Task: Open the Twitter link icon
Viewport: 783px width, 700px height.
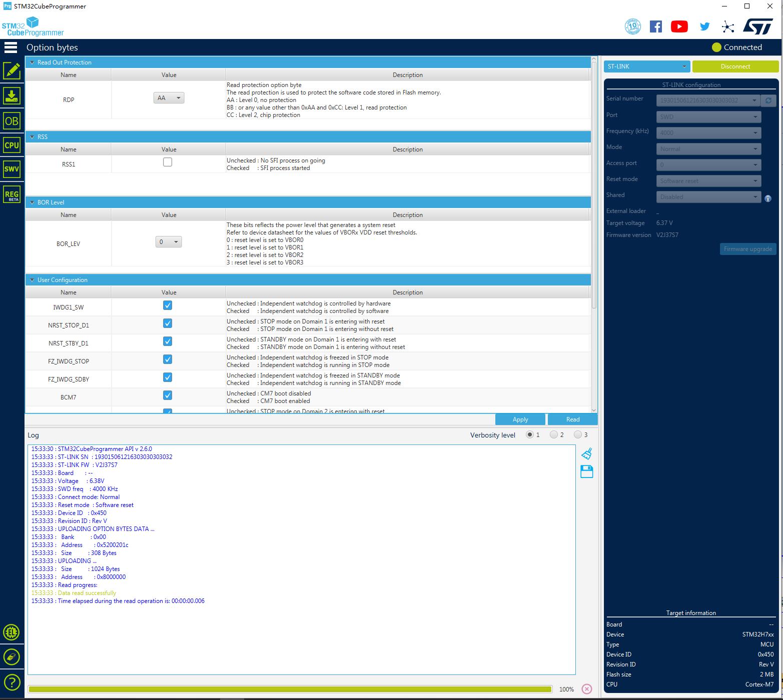Action: (704, 26)
